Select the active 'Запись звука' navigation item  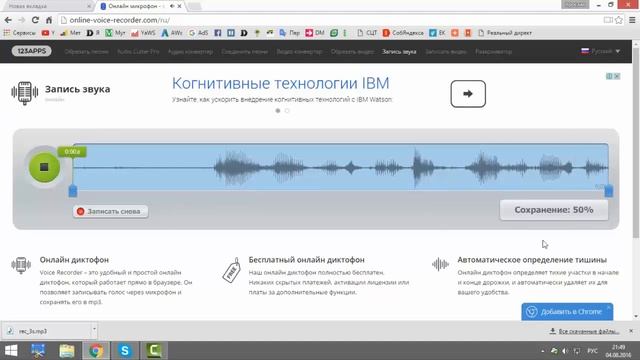click(x=399, y=52)
